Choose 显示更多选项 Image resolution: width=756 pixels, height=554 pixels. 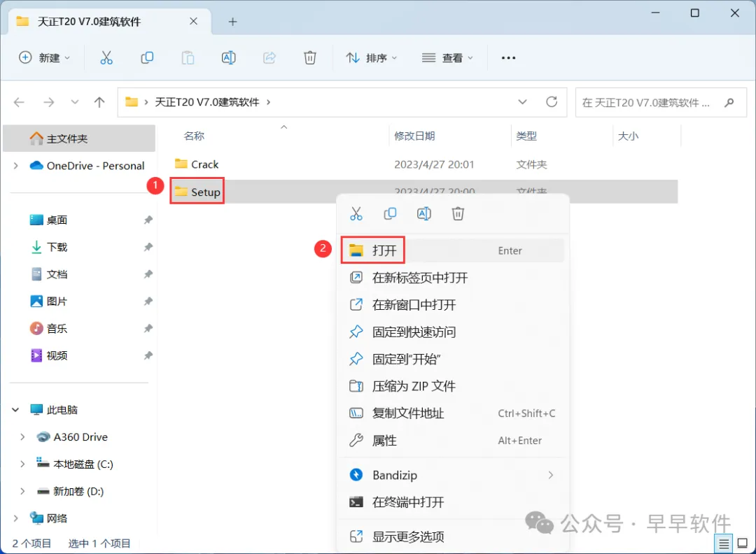point(452,537)
